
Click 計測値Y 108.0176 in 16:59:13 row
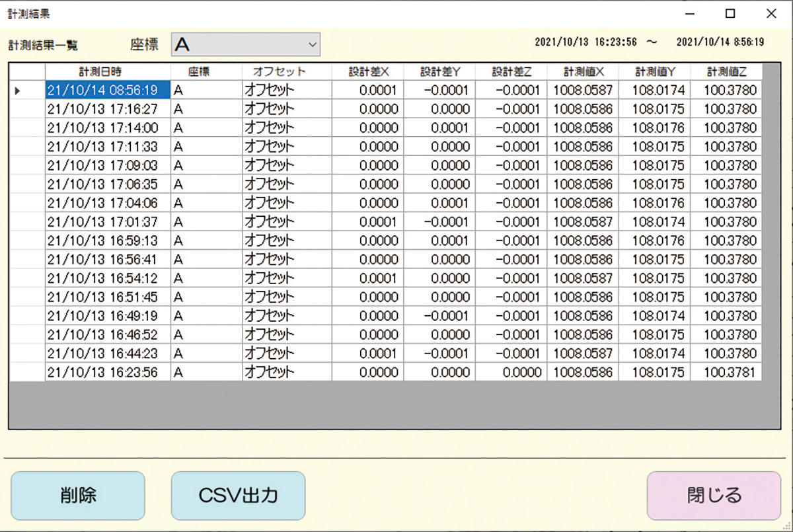[x=654, y=241]
